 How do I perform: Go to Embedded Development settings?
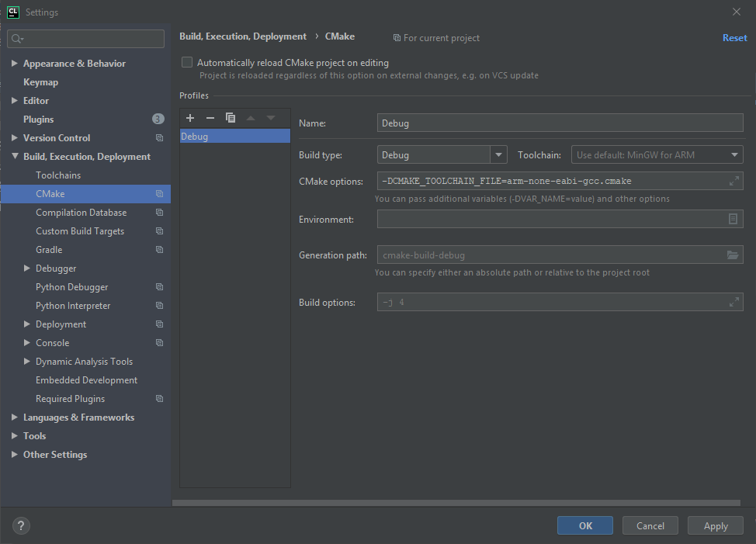(85, 380)
